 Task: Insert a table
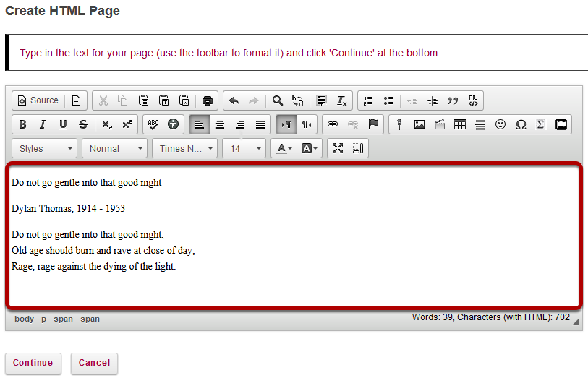(x=460, y=124)
